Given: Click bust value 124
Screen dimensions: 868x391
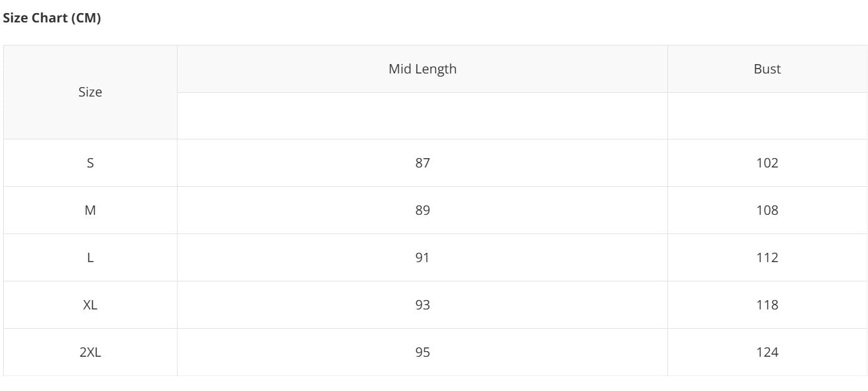Looking at the screenshot, I should (767, 352).
